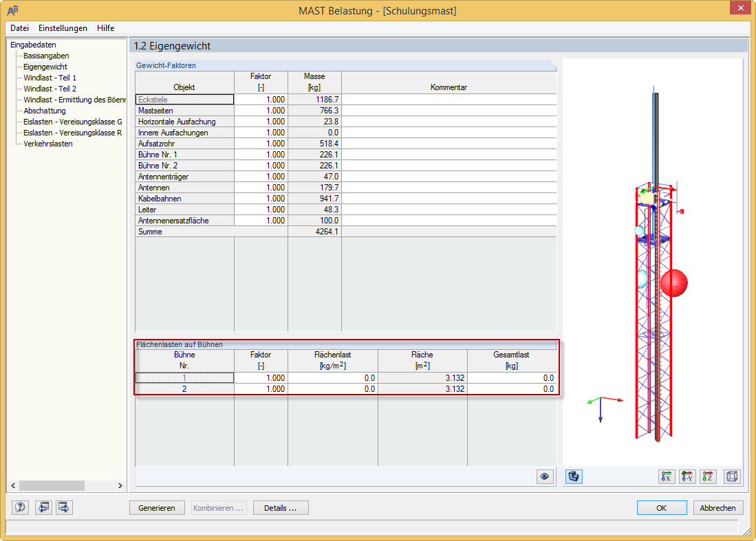Click the Generieren button
756x541 pixels.
[157, 508]
